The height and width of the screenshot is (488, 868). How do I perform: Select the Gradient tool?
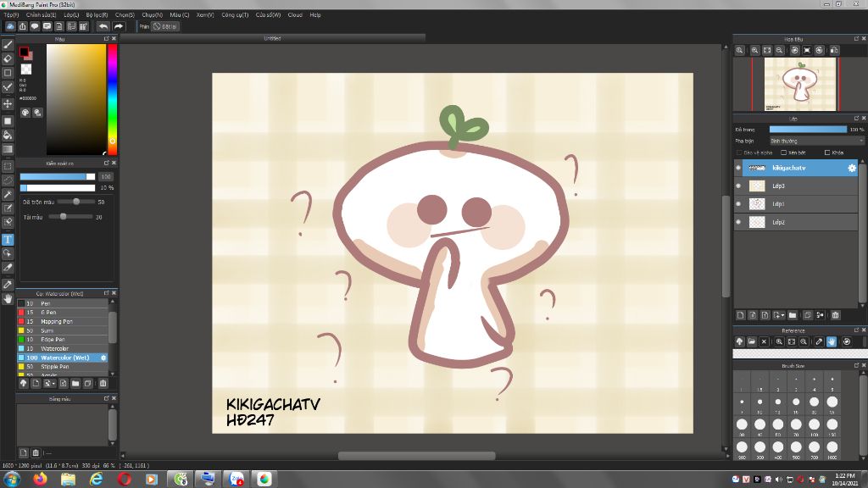coord(8,149)
